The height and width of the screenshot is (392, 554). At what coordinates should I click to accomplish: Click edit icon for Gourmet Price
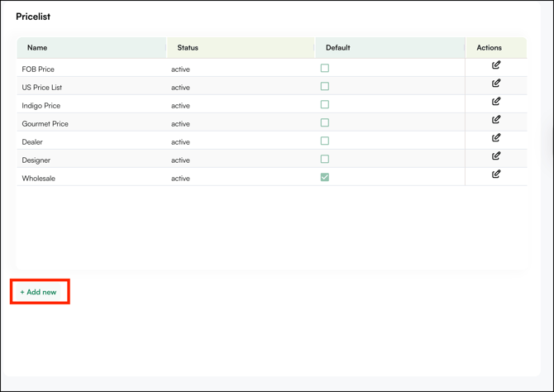point(496,120)
